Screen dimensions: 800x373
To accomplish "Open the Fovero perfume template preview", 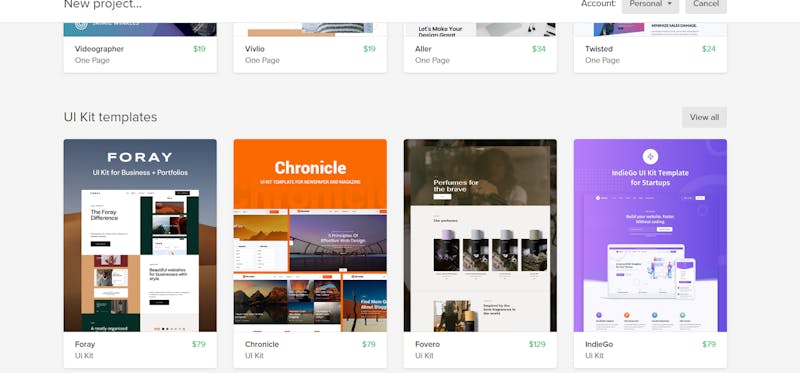I will click(x=480, y=235).
